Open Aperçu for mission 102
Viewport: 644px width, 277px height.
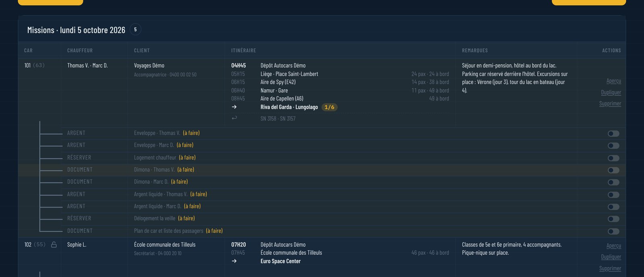pyautogui.click(x=614, y=246)
